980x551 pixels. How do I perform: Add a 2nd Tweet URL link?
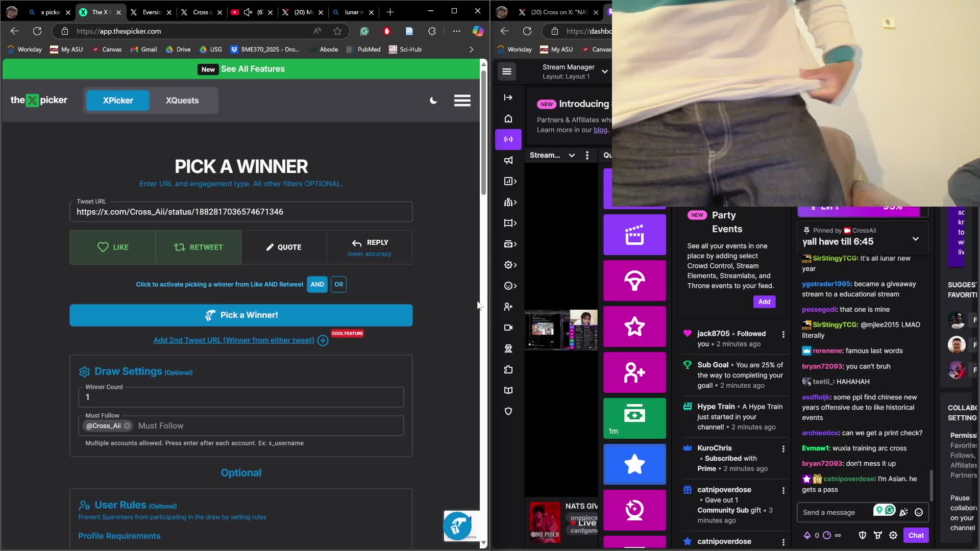pos(234,340)
